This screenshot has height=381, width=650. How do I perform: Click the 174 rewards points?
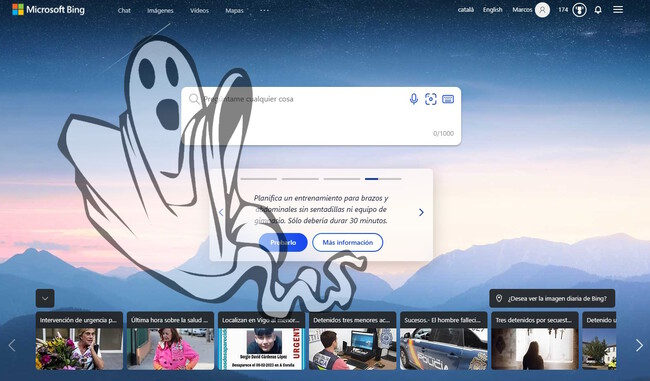[563, 10]
